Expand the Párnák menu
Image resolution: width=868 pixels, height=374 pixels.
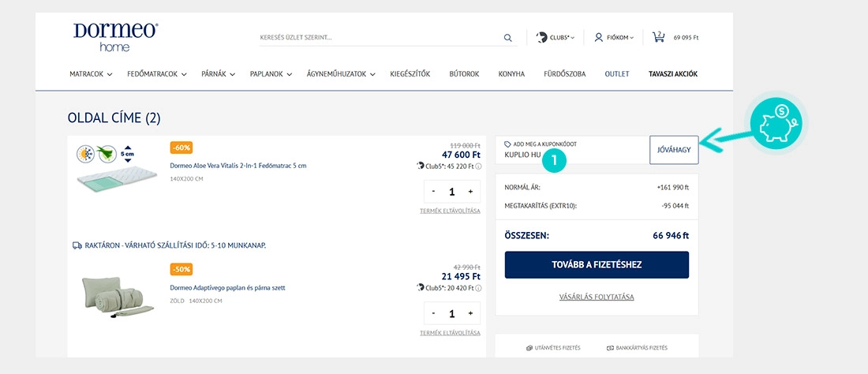218,73
